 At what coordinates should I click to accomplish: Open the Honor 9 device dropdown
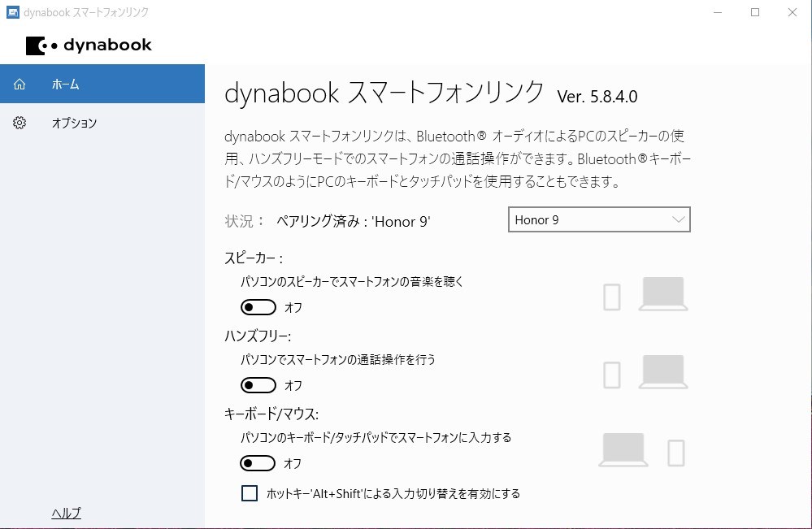point(680,219)
